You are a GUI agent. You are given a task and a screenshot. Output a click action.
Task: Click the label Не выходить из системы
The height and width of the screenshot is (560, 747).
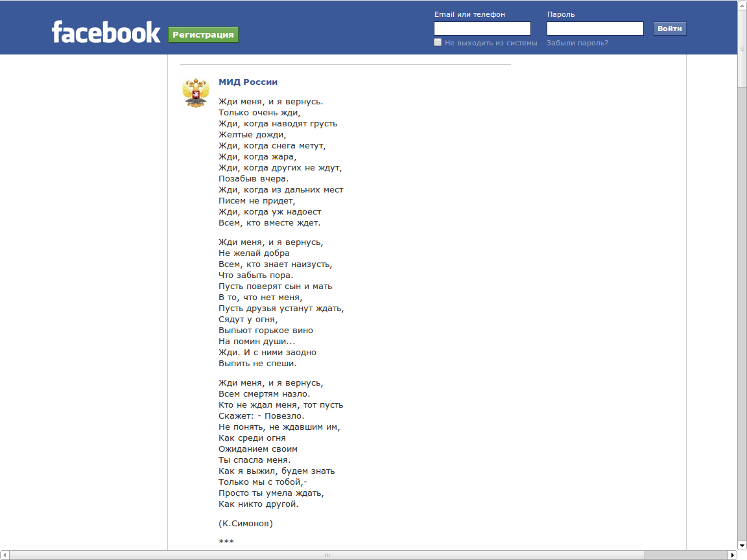[x=491, y=43]
